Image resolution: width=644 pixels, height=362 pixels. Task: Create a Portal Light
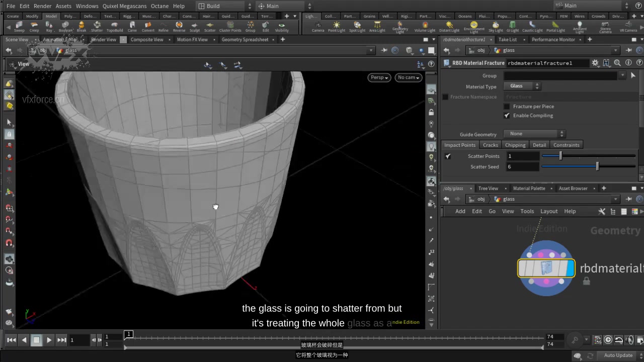tap(555, 27)
